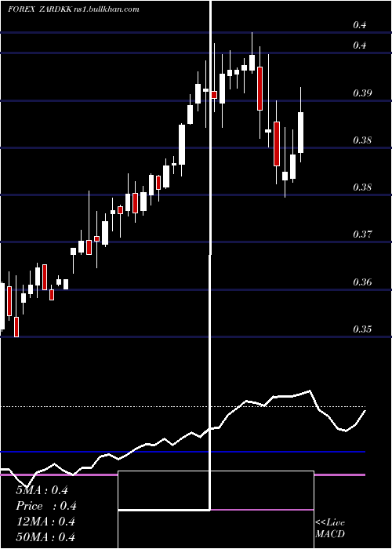The width and height of the screenshot is (392, 549).
Task: Select the 0.36 price axis label
Action: pos(362,282)
